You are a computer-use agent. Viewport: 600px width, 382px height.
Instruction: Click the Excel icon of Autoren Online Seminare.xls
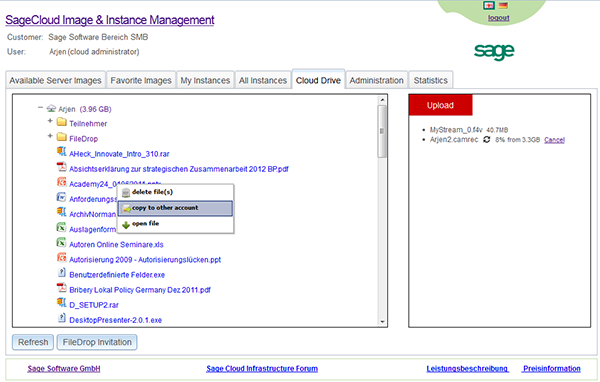point(62,242)
